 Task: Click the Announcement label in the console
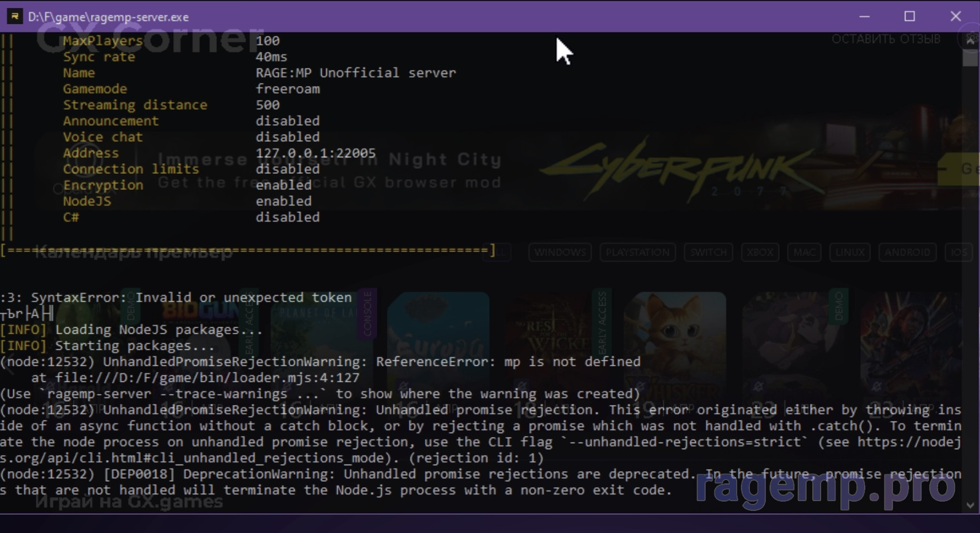110,121
